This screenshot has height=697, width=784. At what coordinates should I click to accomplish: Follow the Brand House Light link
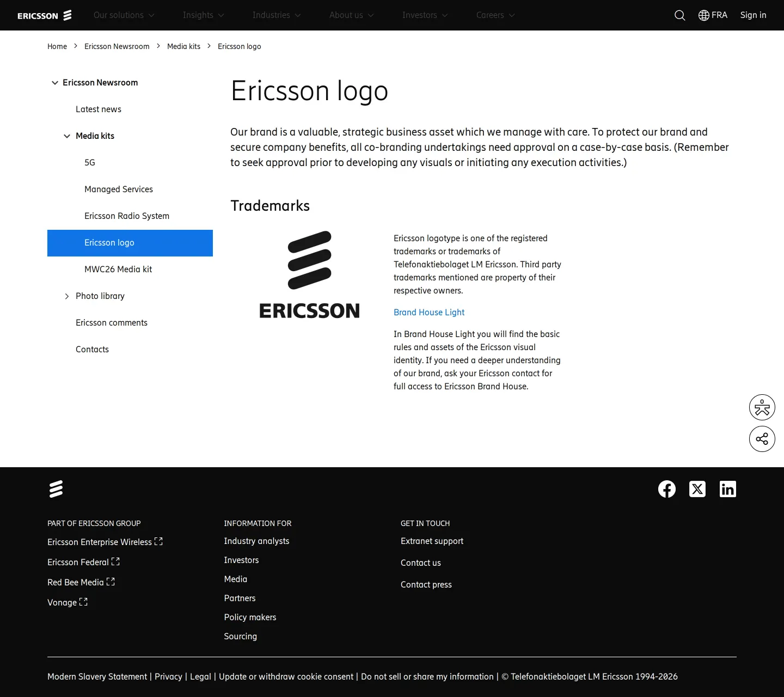(x=429, y=313)
